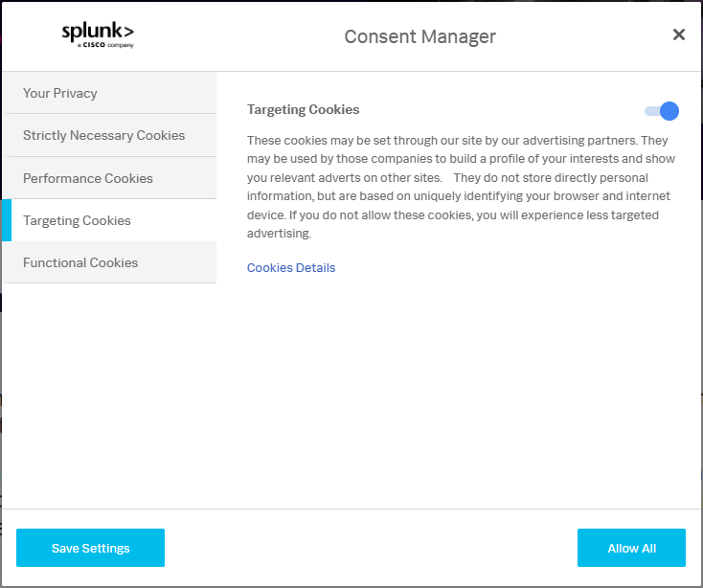The image size is (703, 588).
Task: Click the empty area below Functional Cookies
Action: tap(109, 396)
